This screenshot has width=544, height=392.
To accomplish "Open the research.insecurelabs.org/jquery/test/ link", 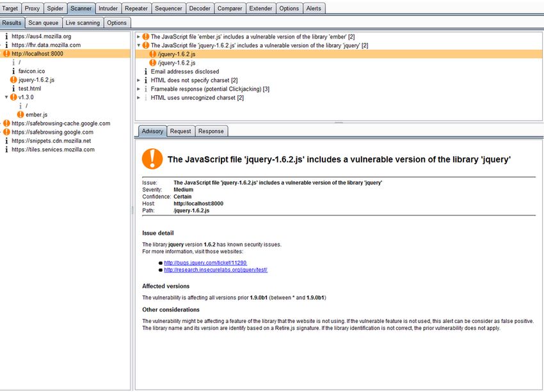I will click(x=216, y=270).
